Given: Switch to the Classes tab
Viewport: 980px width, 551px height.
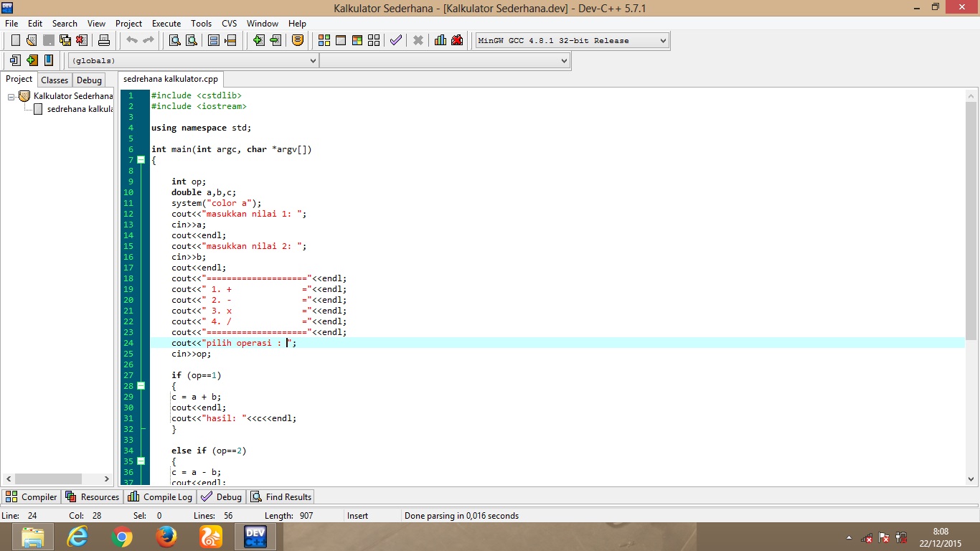Looking at the screenshot, I should point(55,80).
